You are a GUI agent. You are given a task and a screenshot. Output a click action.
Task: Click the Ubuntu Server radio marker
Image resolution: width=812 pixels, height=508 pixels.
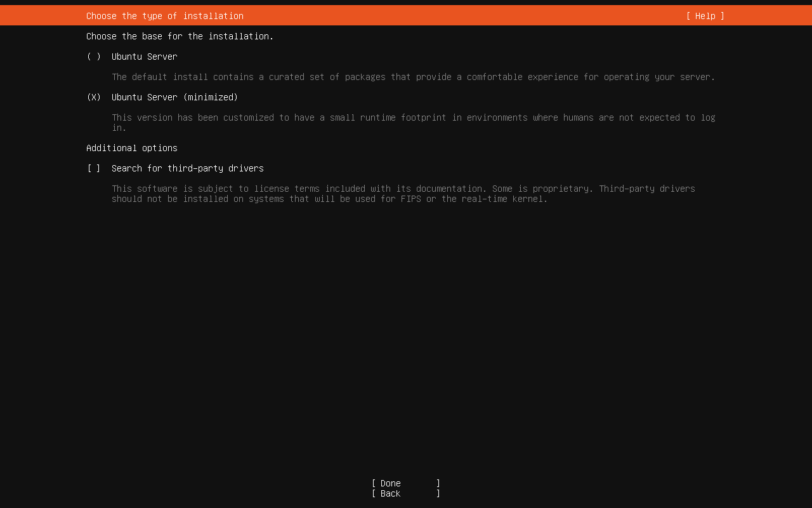point(93,57)
